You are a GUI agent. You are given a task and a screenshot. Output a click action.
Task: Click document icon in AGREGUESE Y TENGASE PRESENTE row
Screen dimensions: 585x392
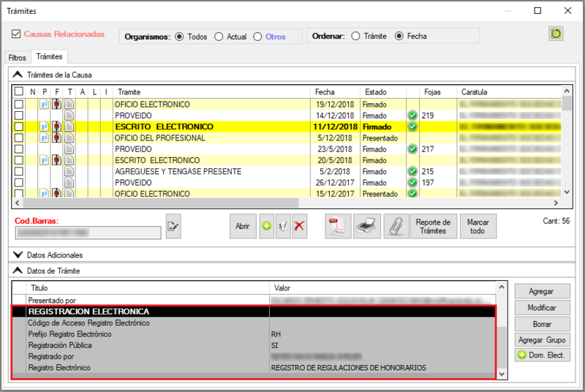click(69, 172)
